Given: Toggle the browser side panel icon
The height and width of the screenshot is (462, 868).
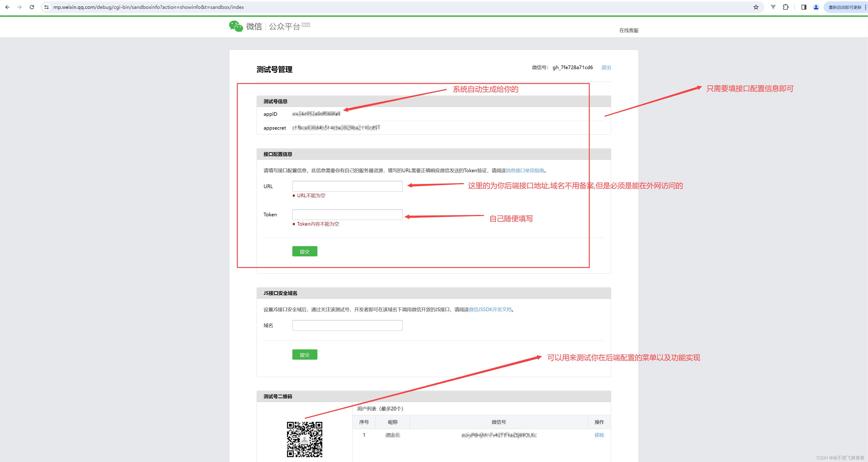Looking at the screenshot, I should tap(804, 7).
